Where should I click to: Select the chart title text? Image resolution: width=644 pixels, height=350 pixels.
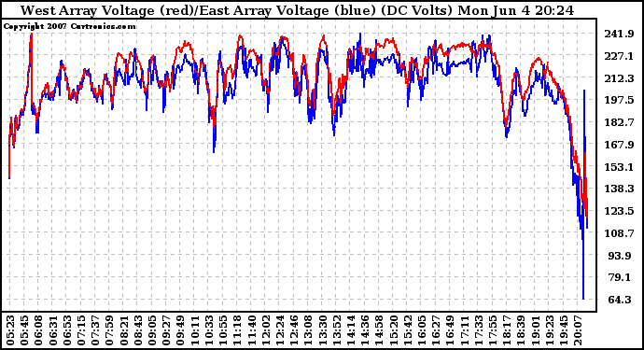pyautogui.click(x=297, y=10)
